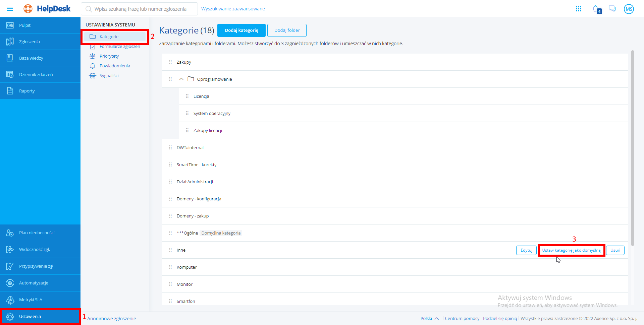Click the Formularze zgłoszeń checkbox icon
Viewport: 644px width, 325px height.
pyautogui.click(x=93, y=47)
